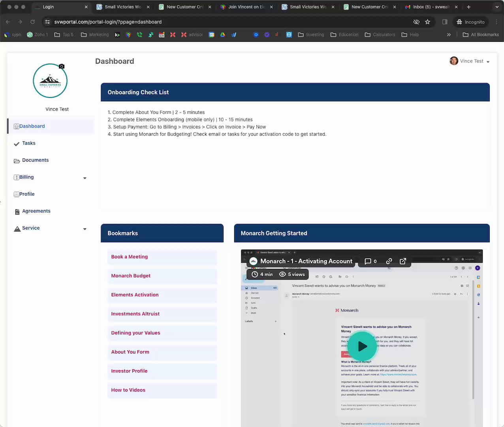Expand the Billing submenu arrow
The height and width of the screenshot is (427, 504).
[x=85, y=178]
